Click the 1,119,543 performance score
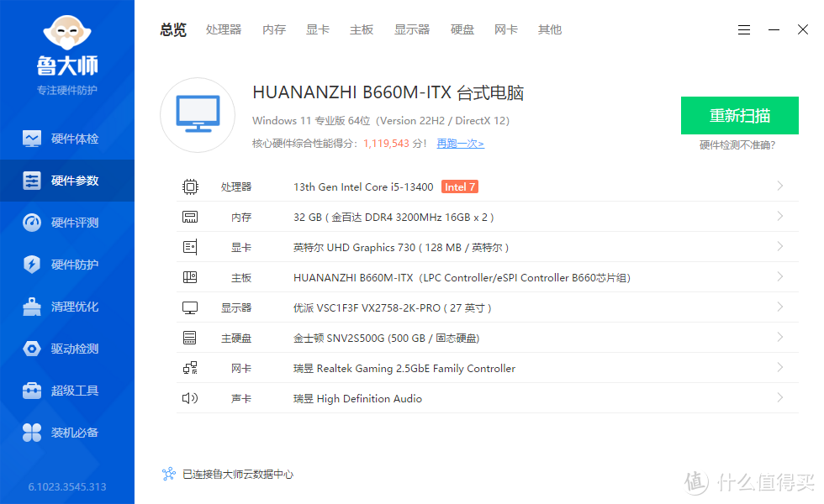 coord(386,144)
